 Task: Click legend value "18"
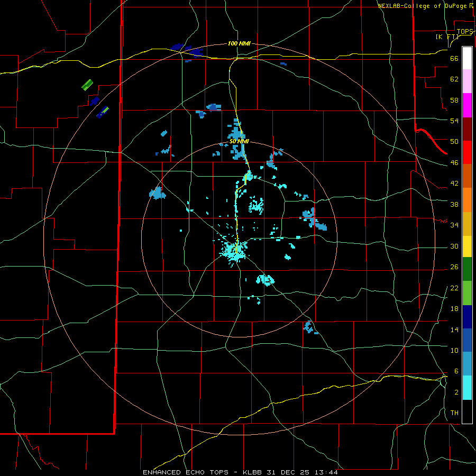pos(454,309)
